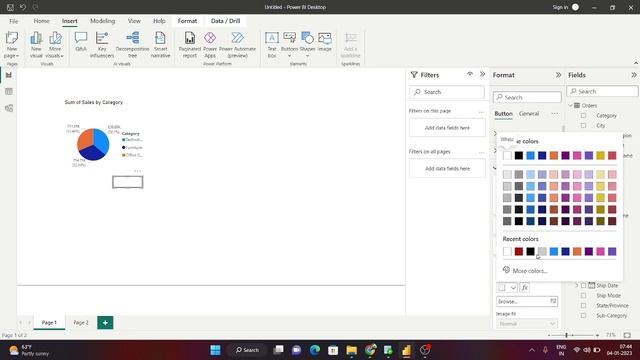Switch to Report view in the left sidebar
The width and height of the screenshot is (640, 360).
[x=9, y=75]
